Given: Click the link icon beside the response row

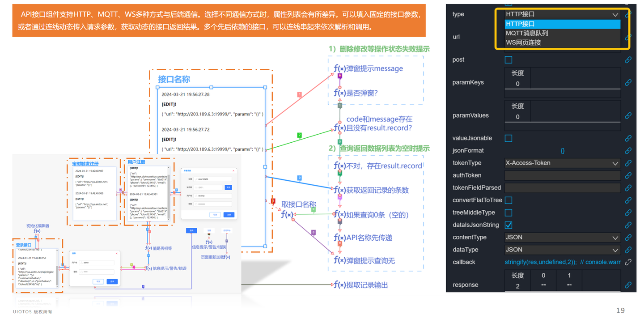Looking at the screenshot, I should point(628,285).
